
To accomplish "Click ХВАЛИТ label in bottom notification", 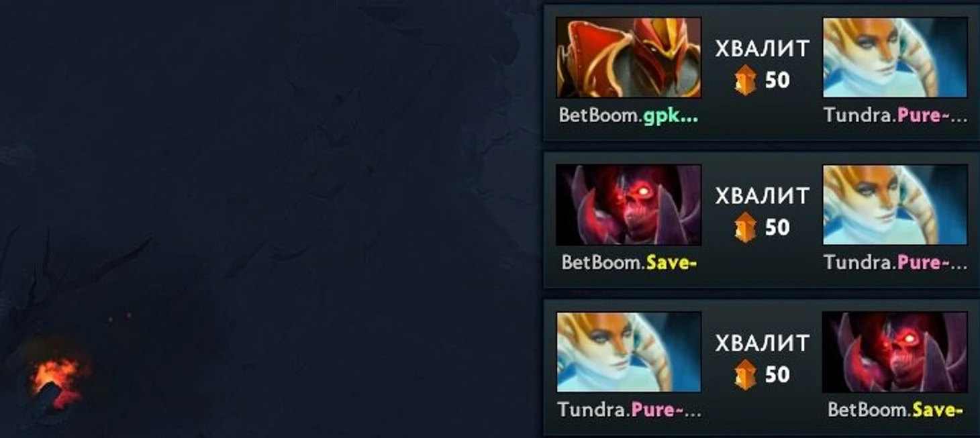I will tap(762, 343).
